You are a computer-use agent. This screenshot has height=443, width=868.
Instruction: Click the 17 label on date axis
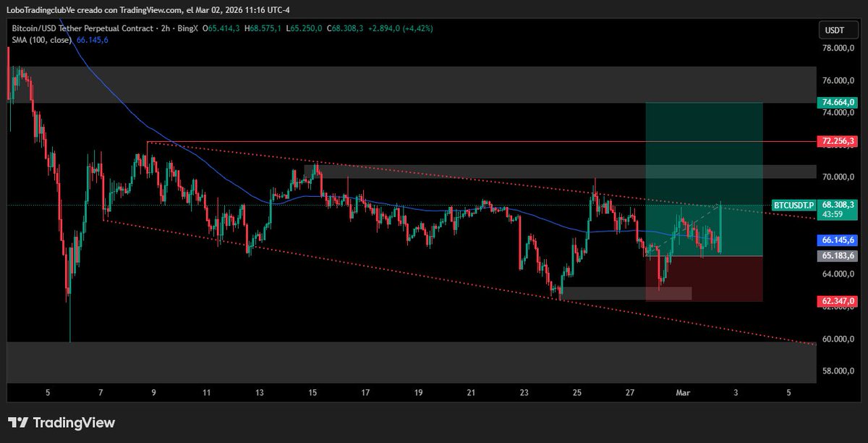coord(365,393)
